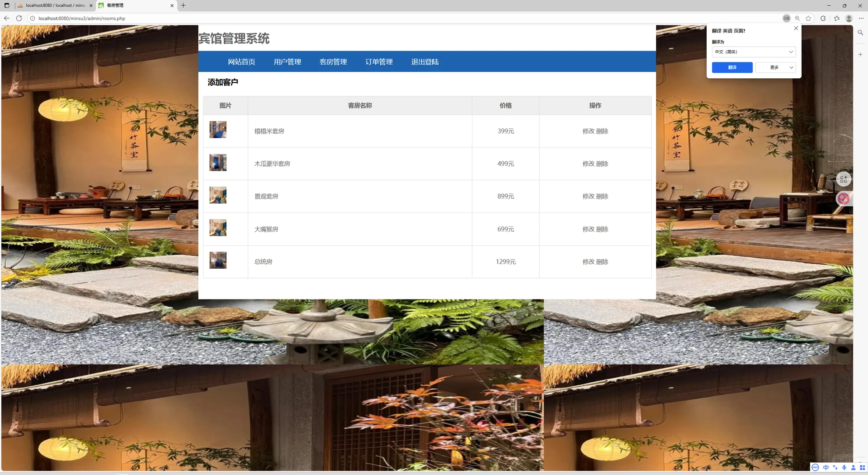Select 订单管理 in the navigation bar
The height and width of the screenshot is (475, 868).
point(379,62)
